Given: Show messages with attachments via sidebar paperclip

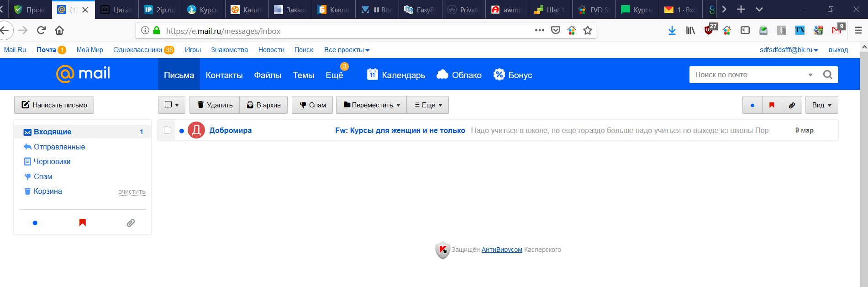Looking at the screenshot, I should click(x=131, y=223).
